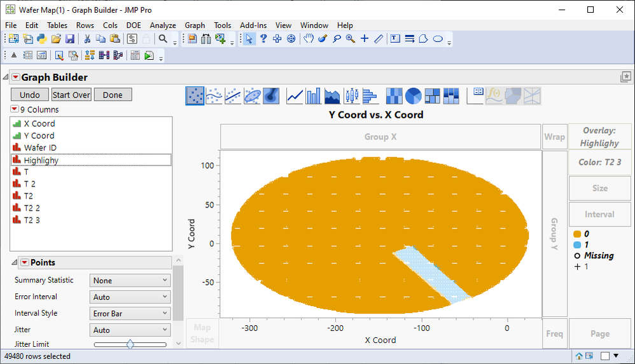Click the Open file folder icon
Image resolution: width=635 pixels, height=364 pixels.
56,39
